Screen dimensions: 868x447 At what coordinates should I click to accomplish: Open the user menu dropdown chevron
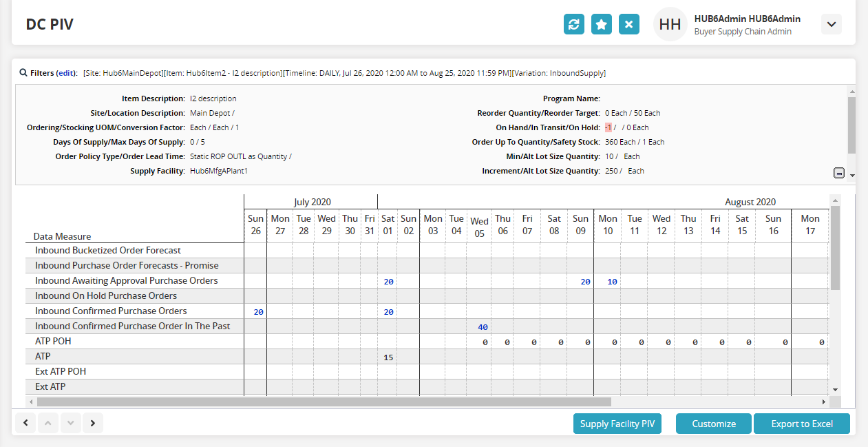click(x=832, y=25)
